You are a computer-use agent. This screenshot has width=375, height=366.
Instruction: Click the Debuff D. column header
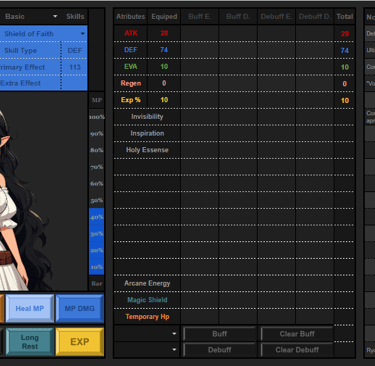click(x=315, y=16)
